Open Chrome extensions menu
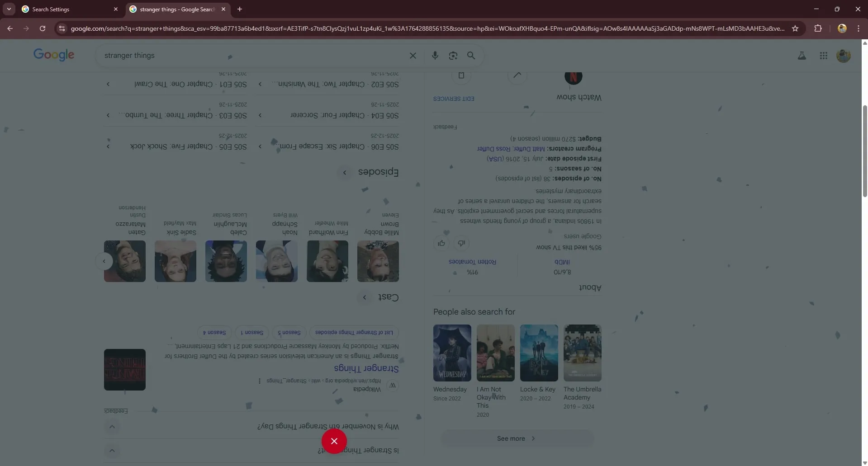 point(818,28)
